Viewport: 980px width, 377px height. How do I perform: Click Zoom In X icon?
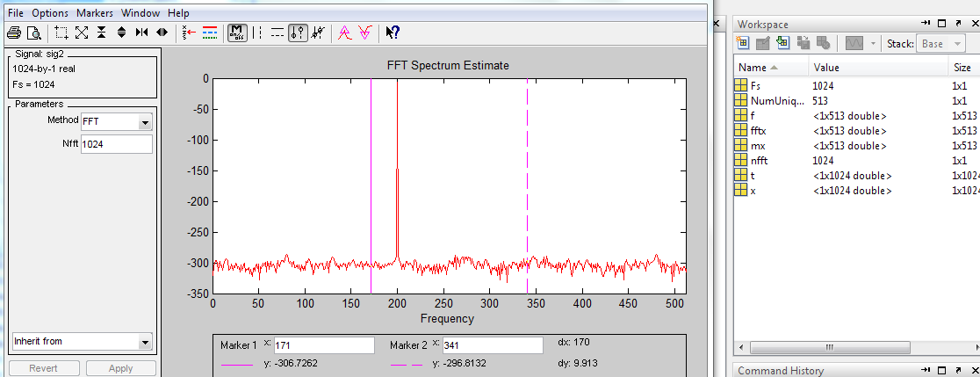click(x=142, y=33)
